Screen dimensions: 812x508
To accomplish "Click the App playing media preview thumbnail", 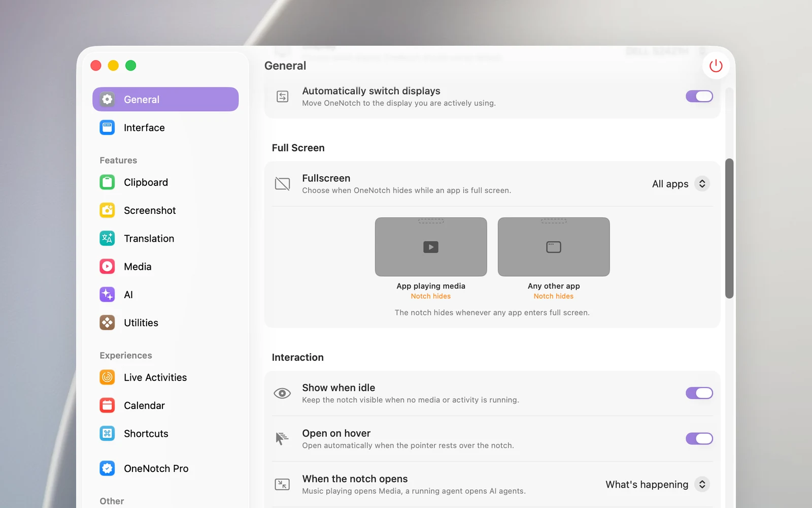I will tap(431, 247).
